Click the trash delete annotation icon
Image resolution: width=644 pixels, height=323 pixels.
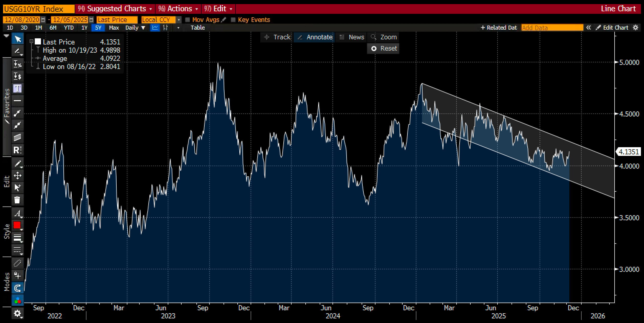click(17, 200)
